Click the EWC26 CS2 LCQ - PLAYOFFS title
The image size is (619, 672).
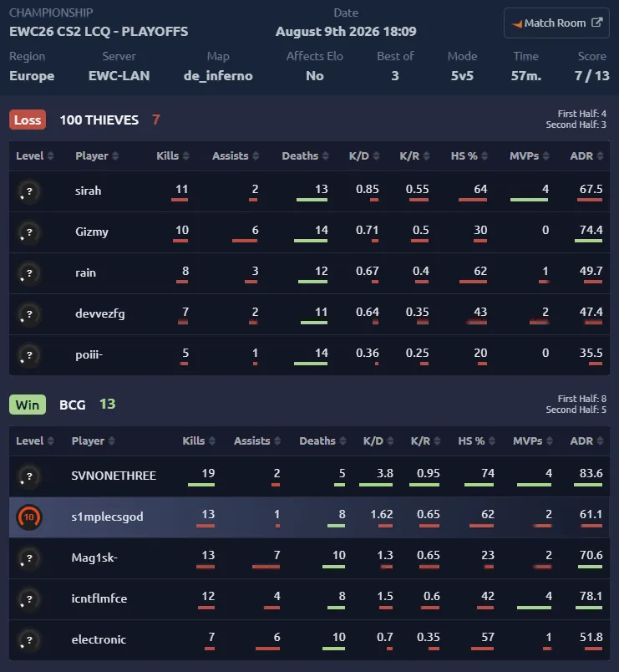(x=99, y=31)
